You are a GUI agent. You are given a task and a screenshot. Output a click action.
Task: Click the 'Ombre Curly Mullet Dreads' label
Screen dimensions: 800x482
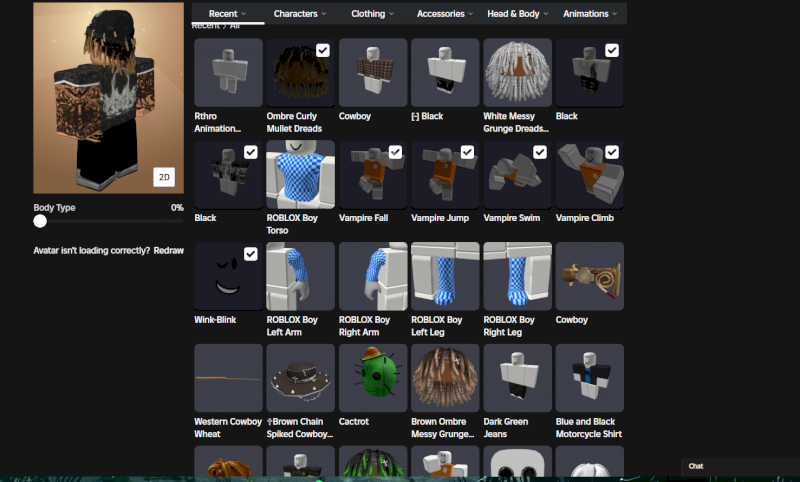[x=294, y=122]
